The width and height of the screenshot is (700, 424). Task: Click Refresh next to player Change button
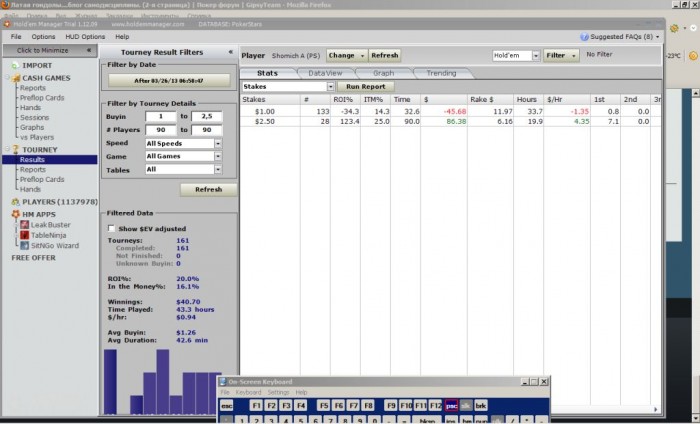click(x=384, y=55)
